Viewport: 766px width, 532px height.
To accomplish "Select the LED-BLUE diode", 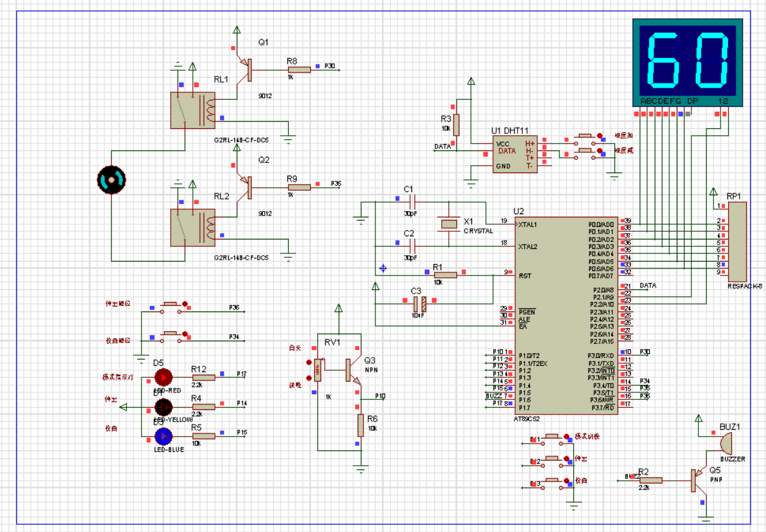I will point(163,436).
